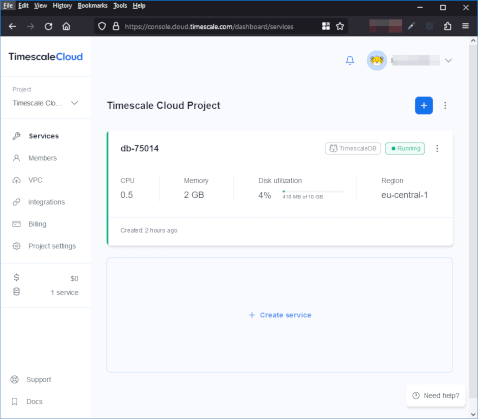The image size is (478, 419).
Task: Go to Billing
Action: coord(37,224)
